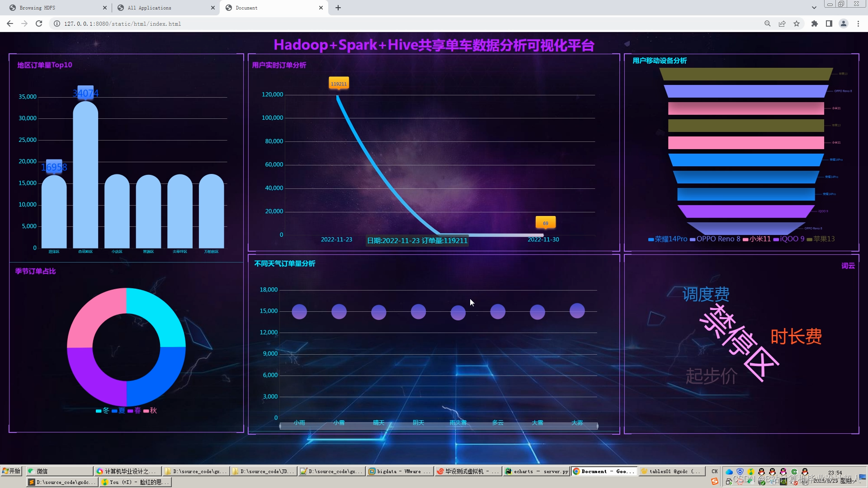The width and height of the screenshot is (868, 488).
Task: Toggle the browser side panel icon
Action: [x=829, y=23]
